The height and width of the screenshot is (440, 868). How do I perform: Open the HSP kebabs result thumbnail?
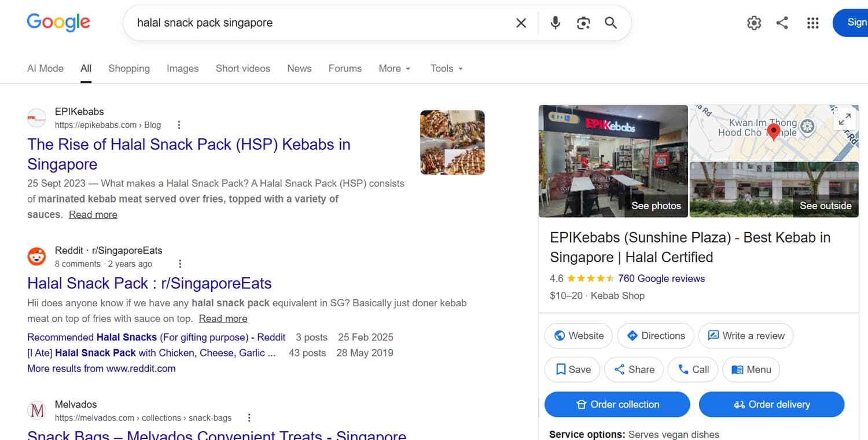(453, 142)
